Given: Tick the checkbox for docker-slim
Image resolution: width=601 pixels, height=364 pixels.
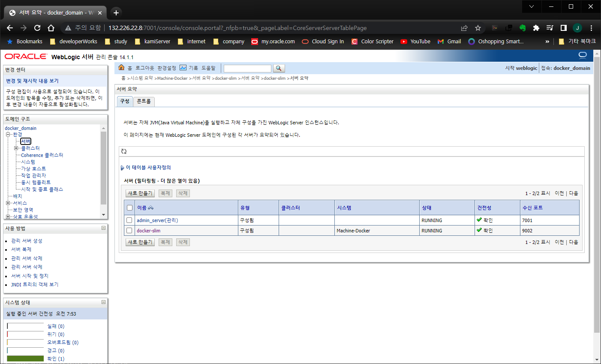Looking at the screenshot, I should [x=129, y=231].
